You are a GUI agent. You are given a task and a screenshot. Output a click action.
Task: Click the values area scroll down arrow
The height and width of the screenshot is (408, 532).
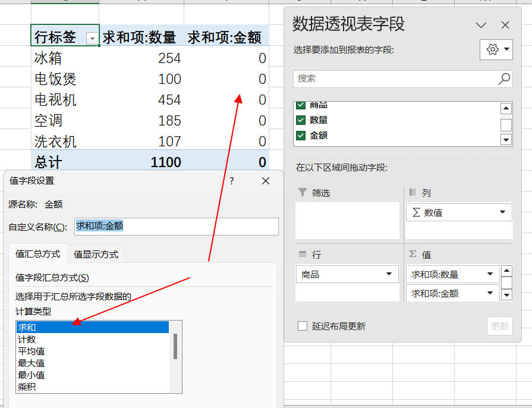506,294
